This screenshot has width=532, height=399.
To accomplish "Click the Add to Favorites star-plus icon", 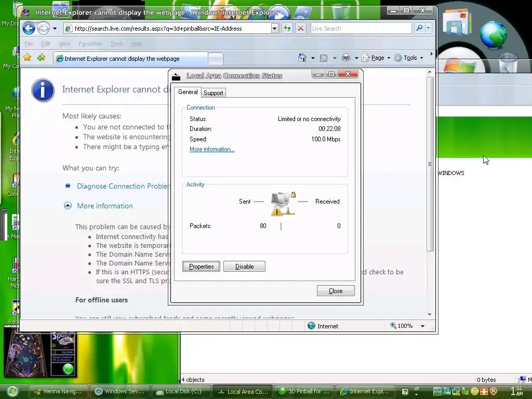I will [x=42, y=58].
